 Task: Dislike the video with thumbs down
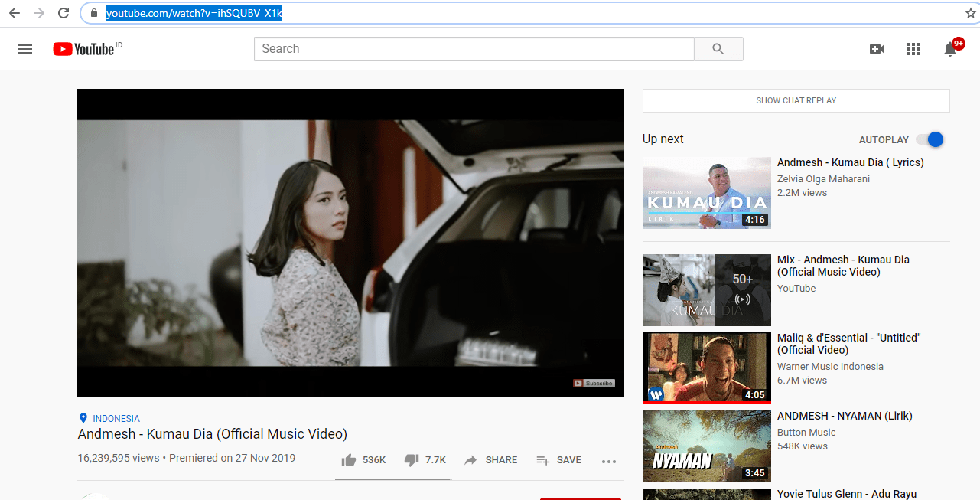[412, 460]
